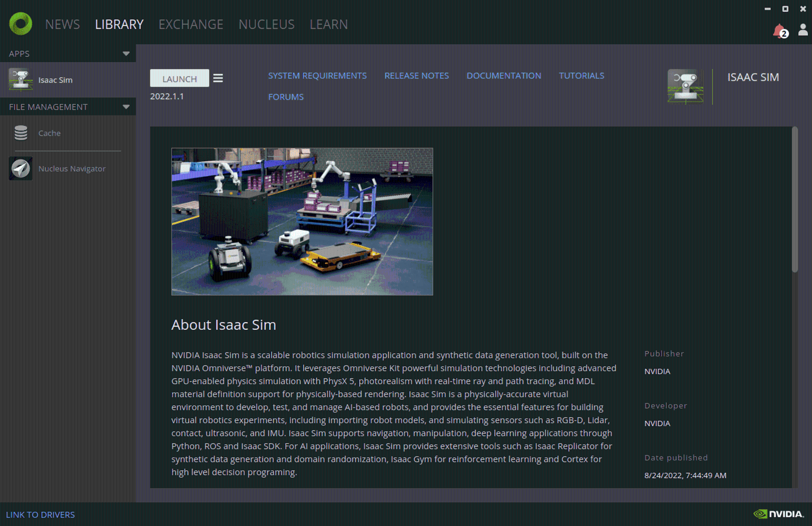Open the EXCHANGE tab

pos(191,24)
